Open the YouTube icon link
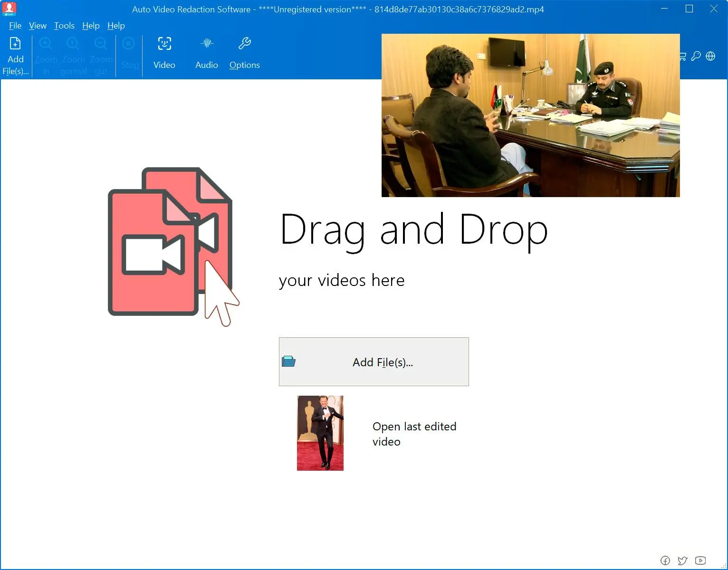 (x=700, y=560)
